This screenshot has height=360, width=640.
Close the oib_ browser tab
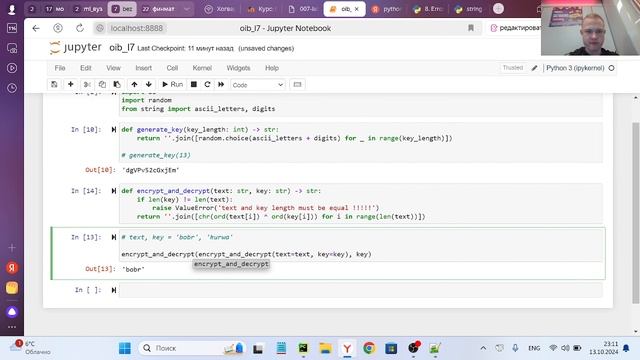click(x=356, y=9)
